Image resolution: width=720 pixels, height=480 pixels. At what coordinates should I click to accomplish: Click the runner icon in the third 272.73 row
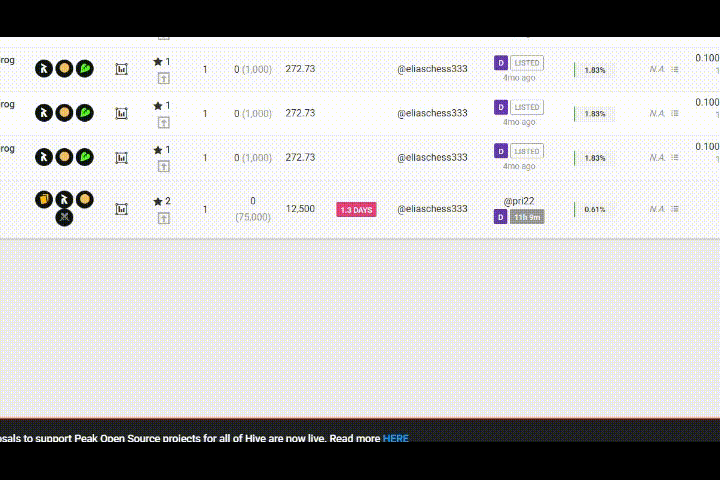click(44, 157)
